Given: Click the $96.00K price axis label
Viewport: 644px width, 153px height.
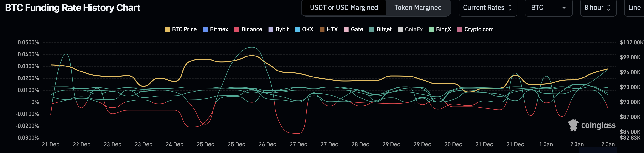Looking at the screenshot, I should tap(630, 72).
